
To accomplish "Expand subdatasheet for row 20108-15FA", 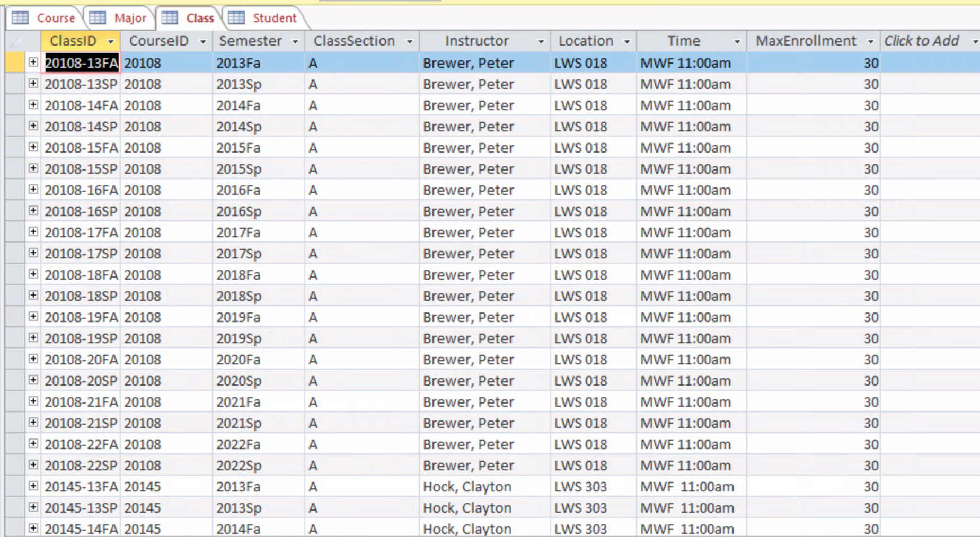I will 33,147.
